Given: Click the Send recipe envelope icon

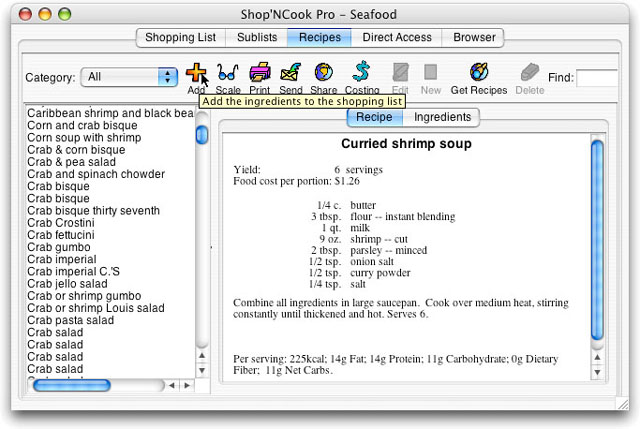Looking at the screenshot, I should [291, 73].
